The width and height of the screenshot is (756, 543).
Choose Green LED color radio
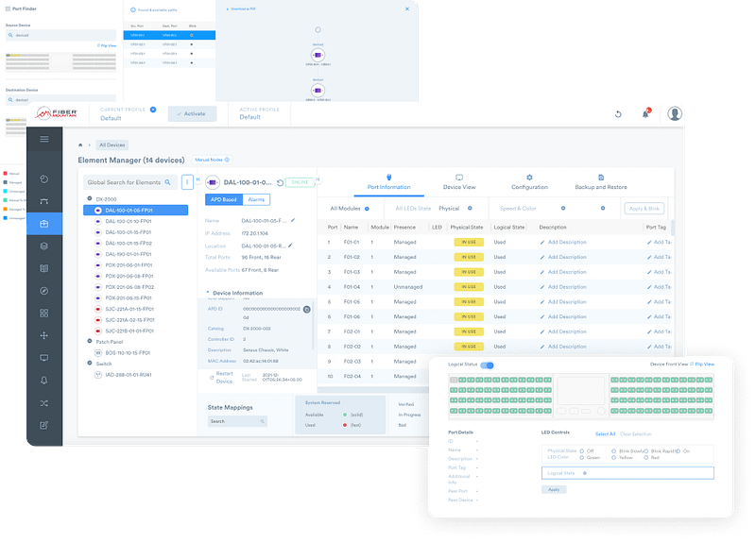(x=582, y=458)
